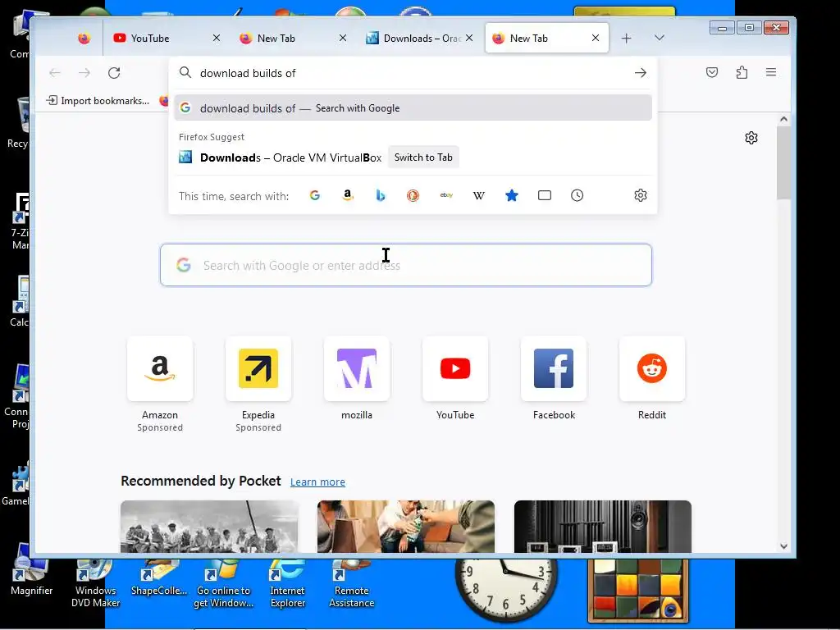Open the speakers Pocket story thumbnail
This screenshot has height=630, width=840.
click(x=603, y=527)
